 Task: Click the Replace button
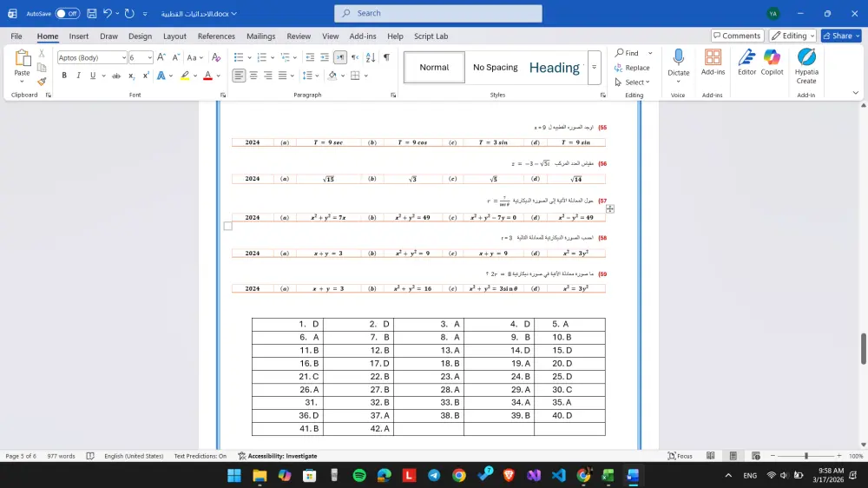(x=632, y=68)
